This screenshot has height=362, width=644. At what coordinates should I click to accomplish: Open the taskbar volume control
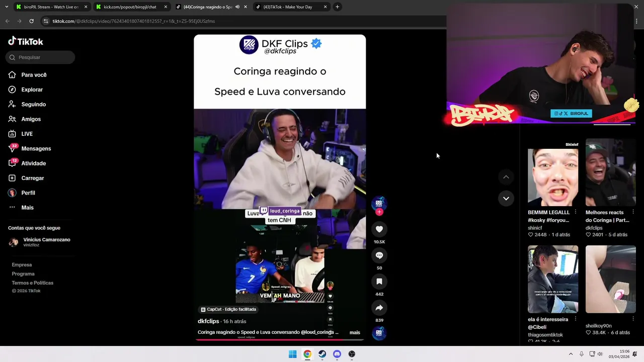coord(600,354)
